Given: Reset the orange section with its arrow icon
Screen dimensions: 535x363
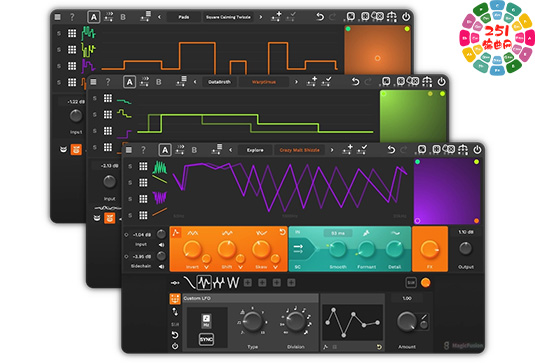Looking at the screenshot, I should tap(283, 232).
